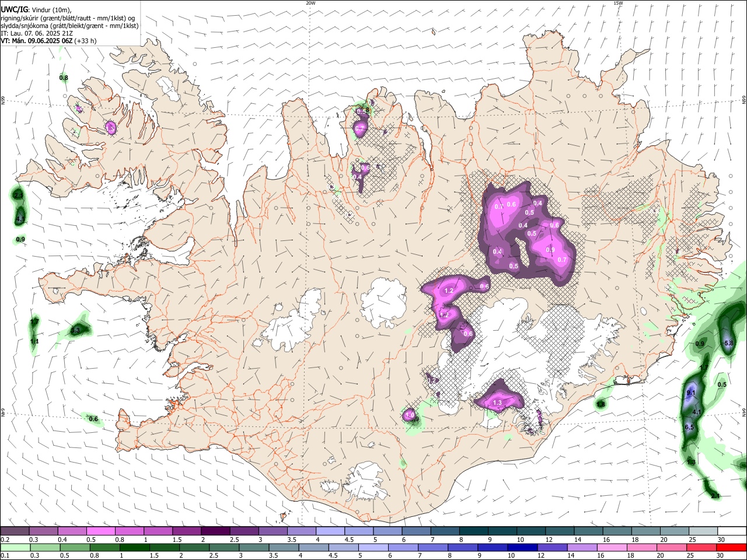Click the 'IT: Lau. 07. 06. 2025 21Z' line

pos(37,33)
